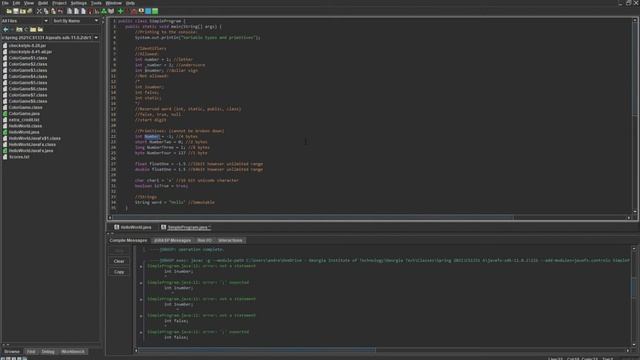Select ColorGame$8.class in file list
Viewport: 640px width, 360px height.
28,101
